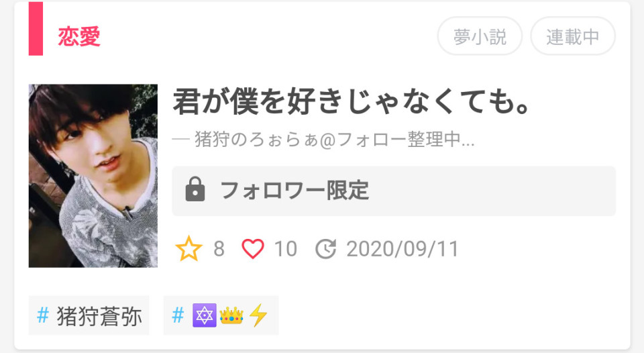Click the padlock icon in follower-only bar
The image size is (644, 353).
coord(195,189)
